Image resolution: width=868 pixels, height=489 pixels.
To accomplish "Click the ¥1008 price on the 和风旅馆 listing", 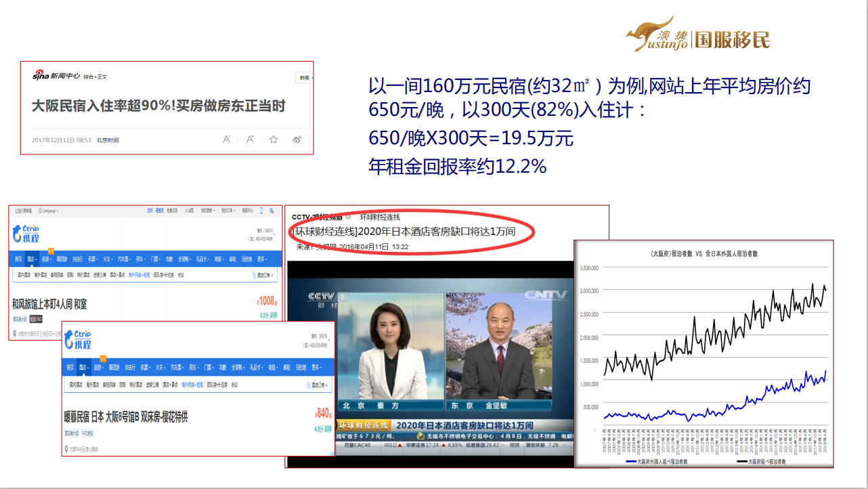I will click(268, 301).
